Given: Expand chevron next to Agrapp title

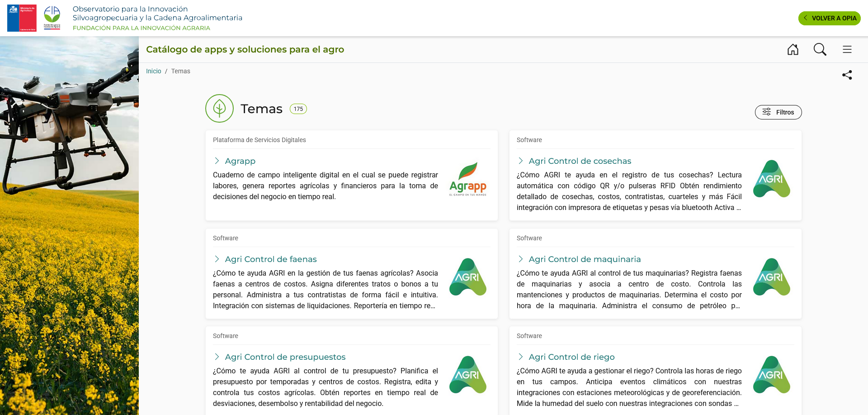Looking at the screenshot, I should coord(217,161).
